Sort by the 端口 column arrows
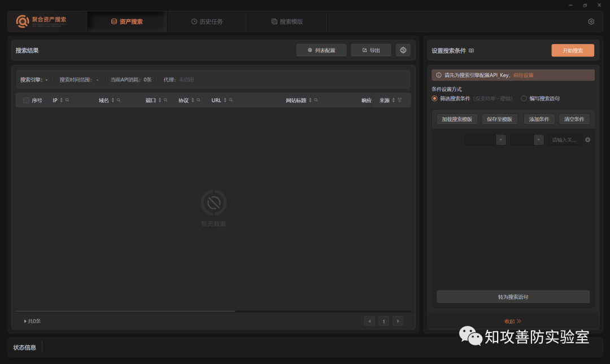Image resolution: width=610 pixels, height=364 pixels. click(159, 100)
